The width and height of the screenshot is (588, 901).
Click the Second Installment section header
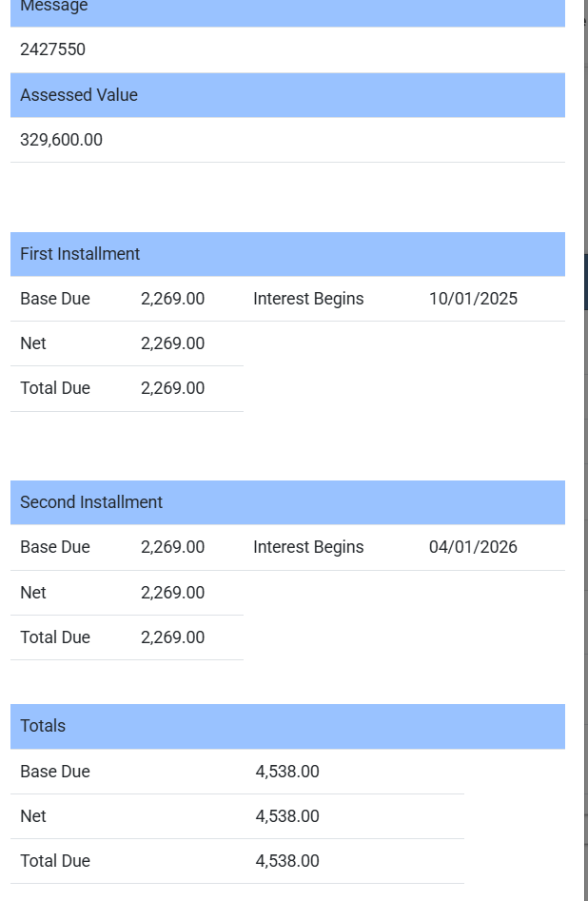91,502
